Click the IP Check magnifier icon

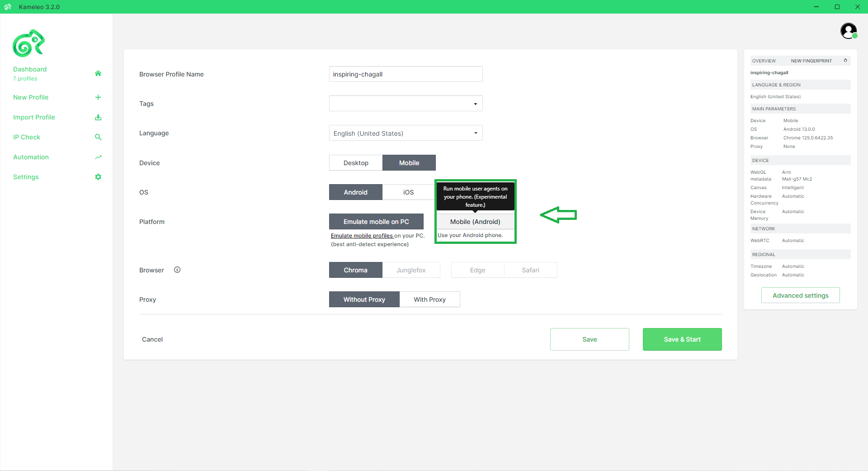tap(98, 137)
